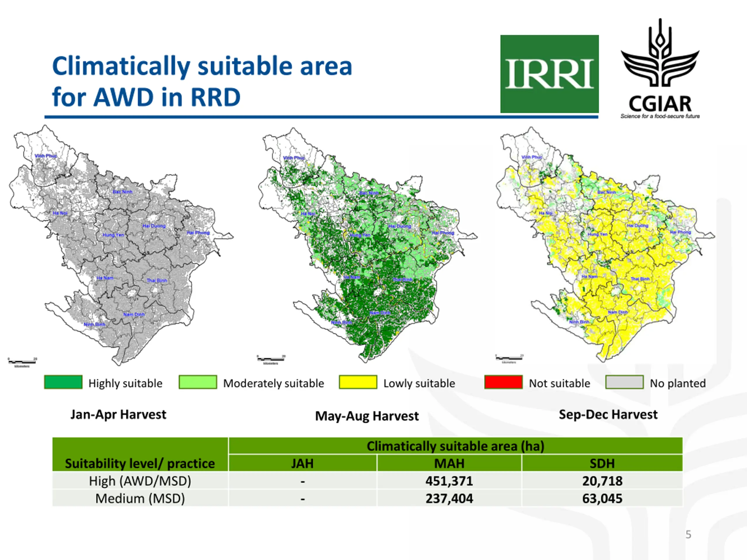Click the 'Highly suitable' legend label
This screenshot has width=747, height=560.
pyautogui.click(x=125, y=384)
